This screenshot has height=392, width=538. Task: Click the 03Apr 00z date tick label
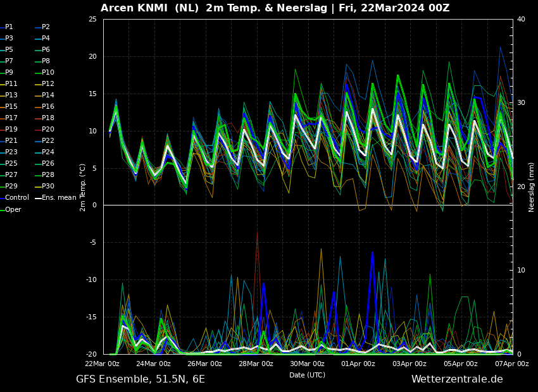[409, 364]
